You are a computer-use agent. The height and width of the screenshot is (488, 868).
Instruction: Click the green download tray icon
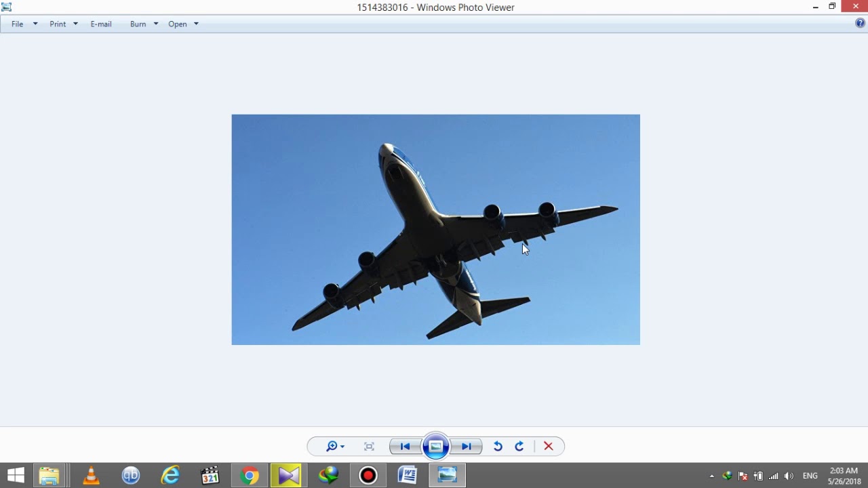[x=728, y=476]
